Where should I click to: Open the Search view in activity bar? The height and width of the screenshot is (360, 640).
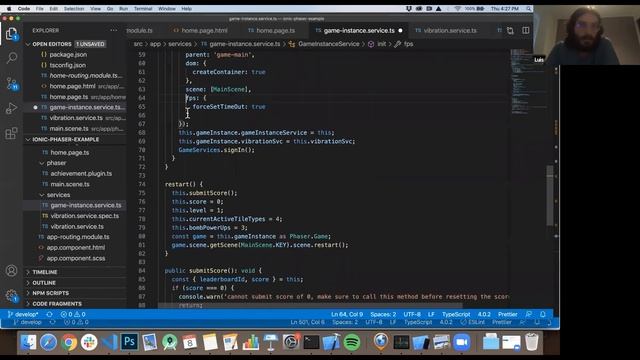click(x=11, y=58)
